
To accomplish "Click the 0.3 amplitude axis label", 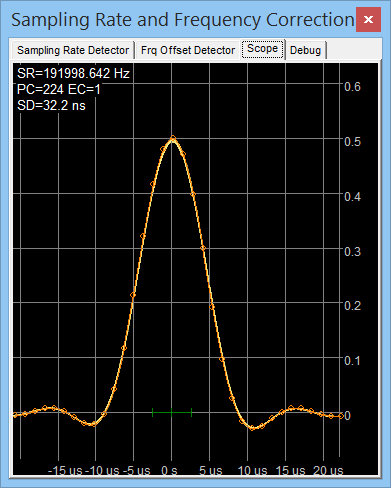I will pos(352,251).
